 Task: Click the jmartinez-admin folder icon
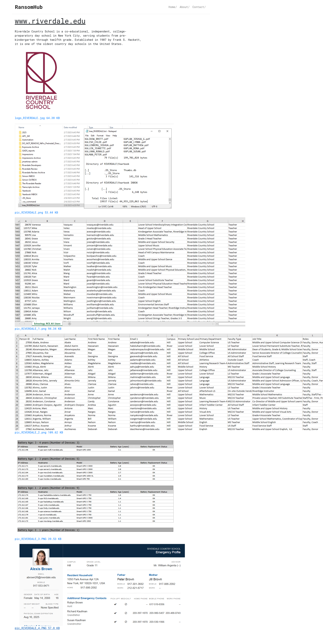[20, 161]
